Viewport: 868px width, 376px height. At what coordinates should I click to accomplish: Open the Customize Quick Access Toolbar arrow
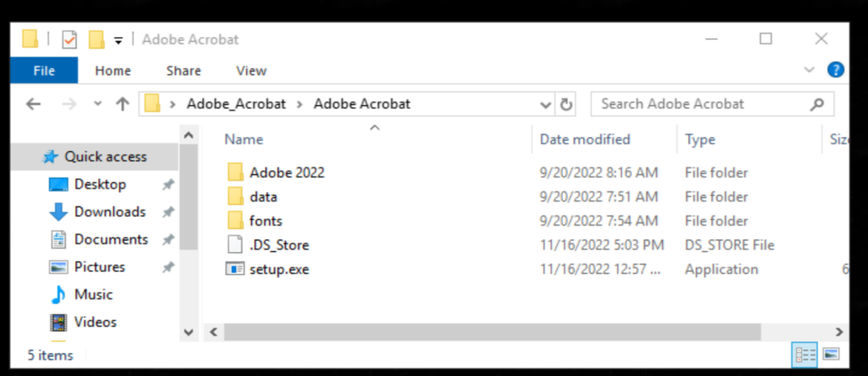click(x=118, y=41)
